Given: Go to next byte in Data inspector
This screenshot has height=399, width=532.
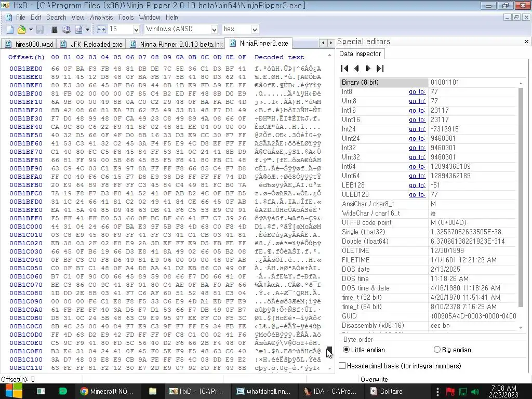Looking at the screenshot, I should [368, 68].
